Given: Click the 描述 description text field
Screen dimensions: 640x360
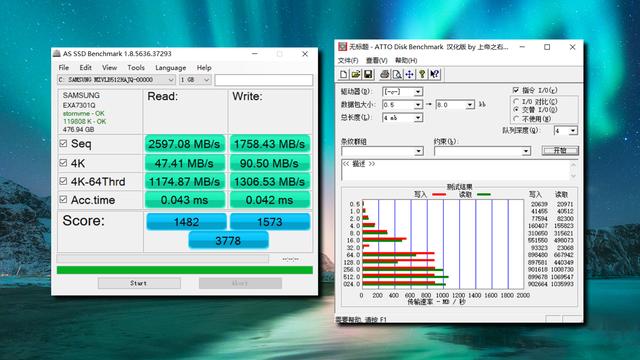Looking at the screenshot, I should [455, 169].
